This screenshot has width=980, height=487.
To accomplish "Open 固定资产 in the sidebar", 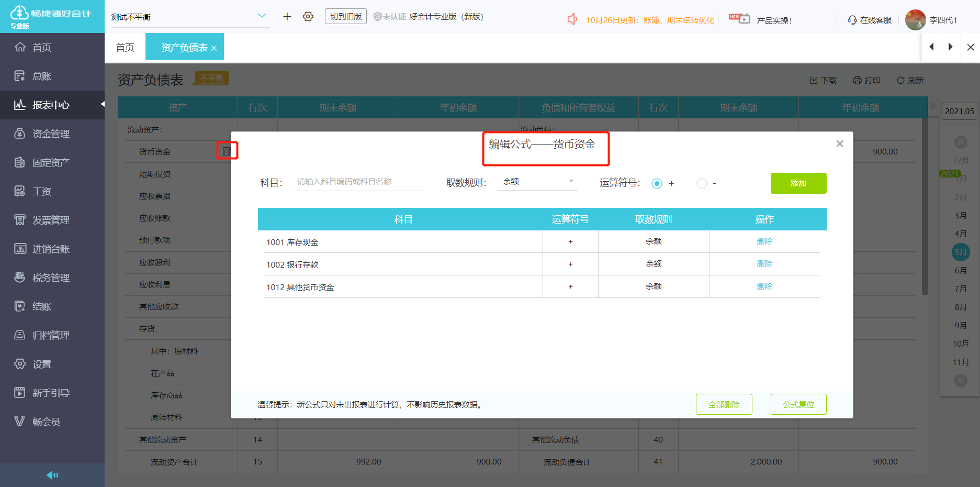I will (51, 163).
